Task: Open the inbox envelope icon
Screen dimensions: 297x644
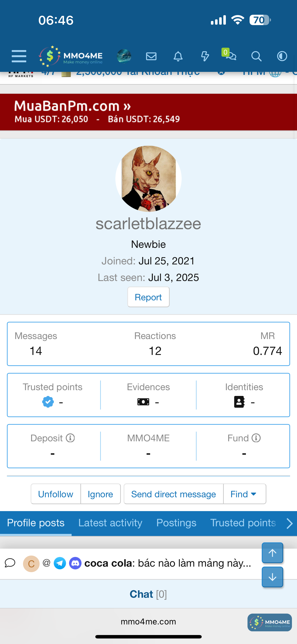Action: coord(151,56)
